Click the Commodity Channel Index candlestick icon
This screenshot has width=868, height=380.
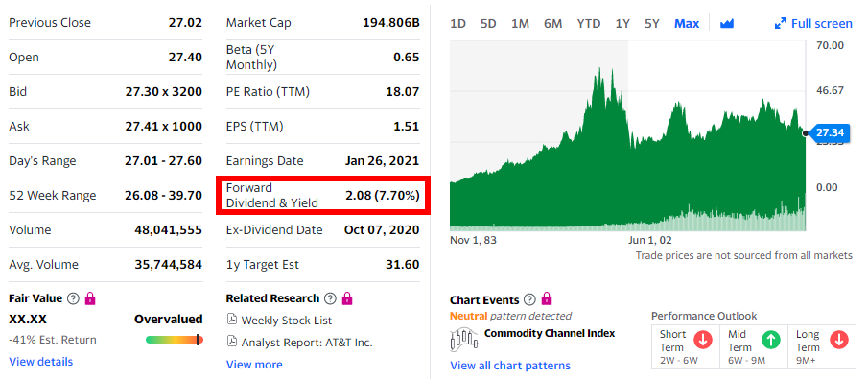[464, 339]
